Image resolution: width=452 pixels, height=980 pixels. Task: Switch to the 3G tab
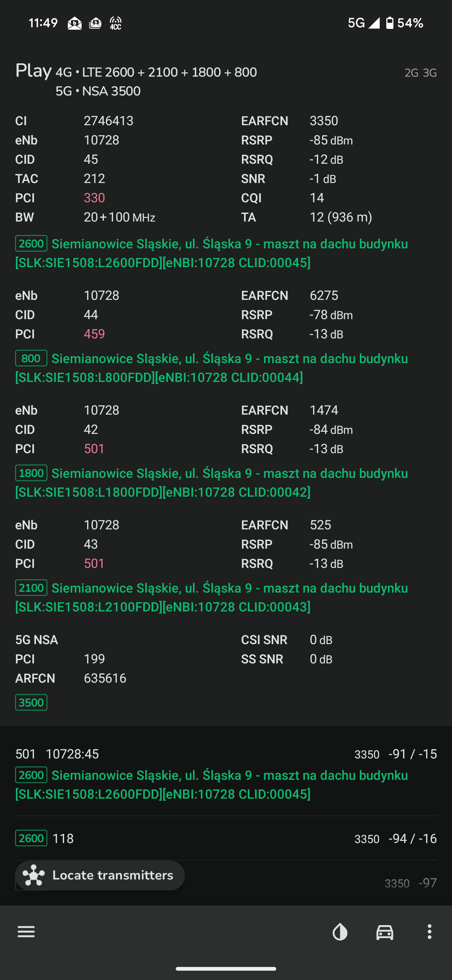pyautogui.click(x=430, y=73)
